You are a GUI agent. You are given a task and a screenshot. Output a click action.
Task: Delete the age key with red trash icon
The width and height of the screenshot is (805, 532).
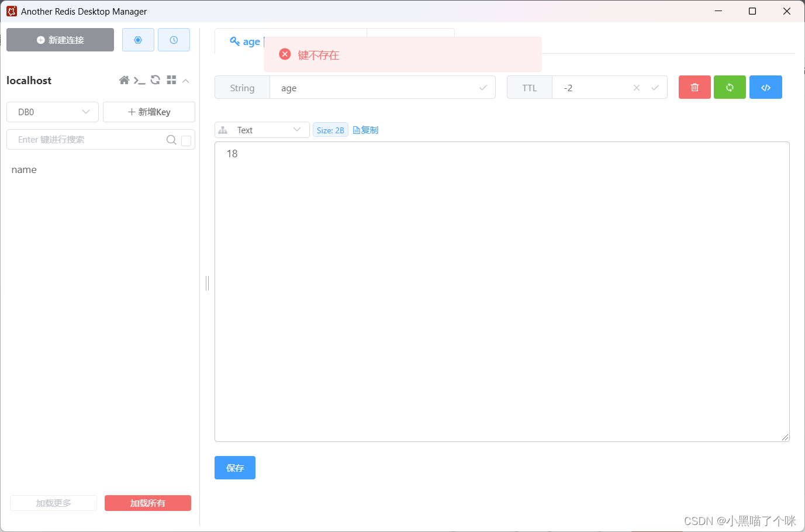coord(695,87)
